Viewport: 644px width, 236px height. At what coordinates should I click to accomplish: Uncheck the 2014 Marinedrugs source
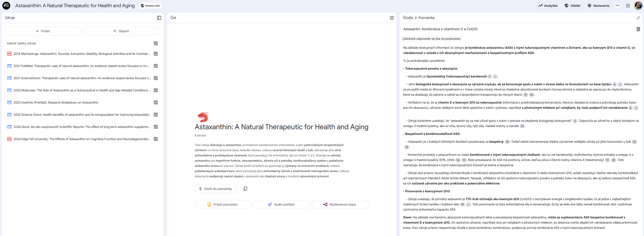[156, 54]
